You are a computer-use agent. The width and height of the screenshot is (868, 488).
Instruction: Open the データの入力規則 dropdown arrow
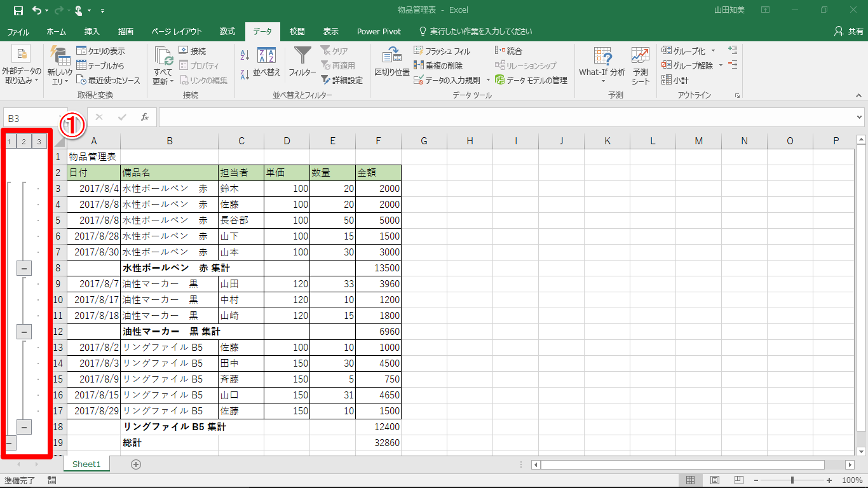488,80
